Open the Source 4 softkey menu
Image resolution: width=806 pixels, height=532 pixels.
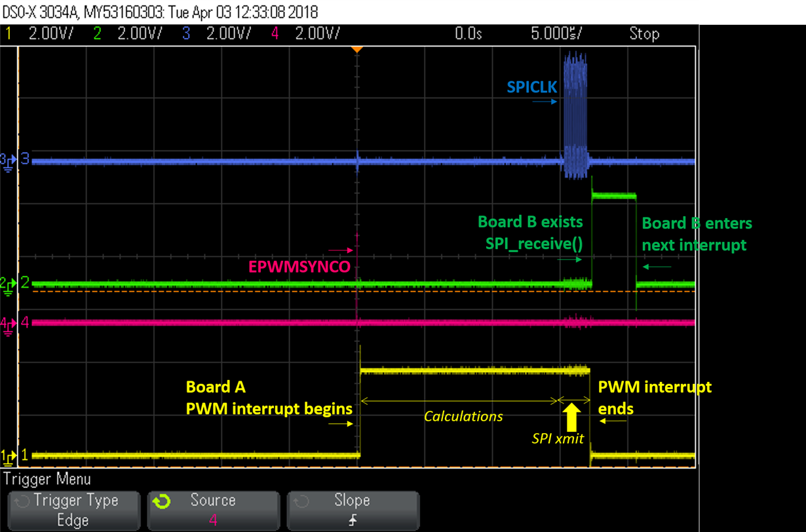click(214, 511)
